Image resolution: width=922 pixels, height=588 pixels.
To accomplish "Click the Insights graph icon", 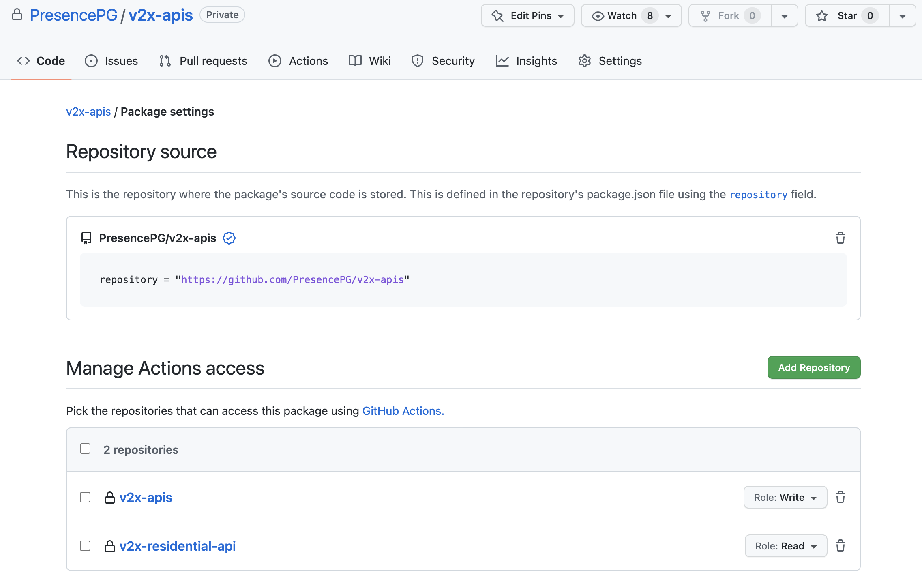I will [x=502, y=61].
